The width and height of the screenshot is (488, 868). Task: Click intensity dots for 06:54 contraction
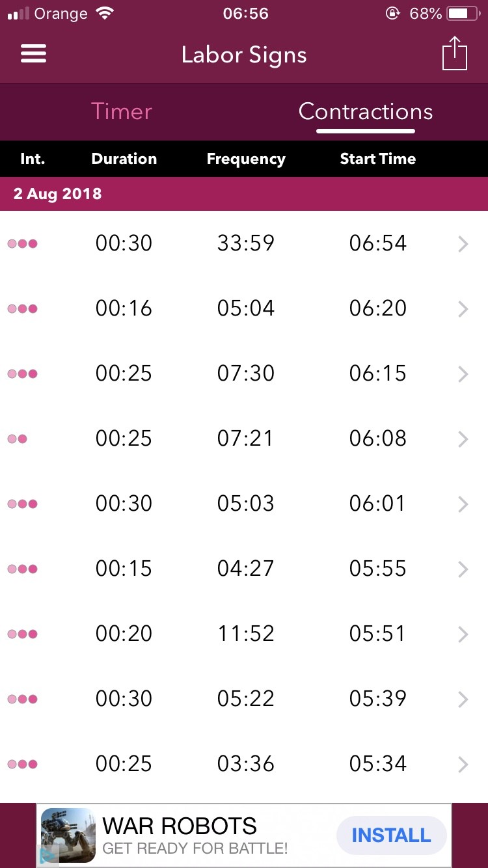click(x=23, y=244)
